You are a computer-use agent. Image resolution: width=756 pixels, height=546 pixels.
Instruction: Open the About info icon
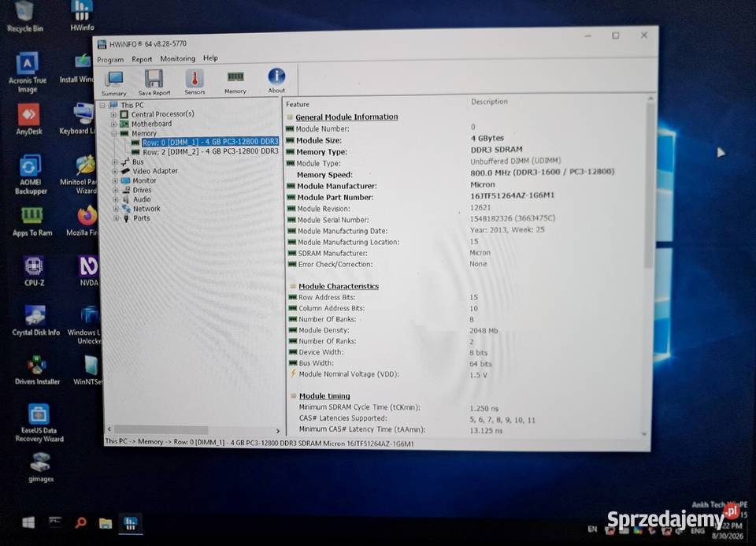[x=276, y=80]
